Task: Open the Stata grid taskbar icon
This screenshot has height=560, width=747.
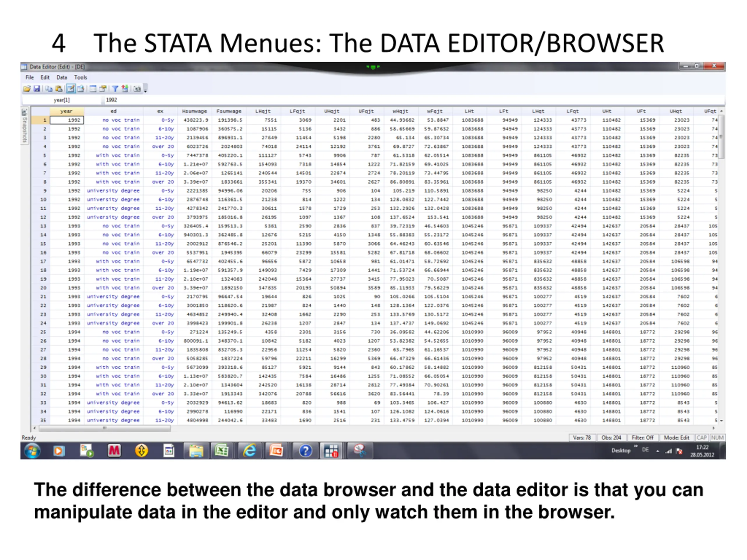Action: tap(331, 451)
